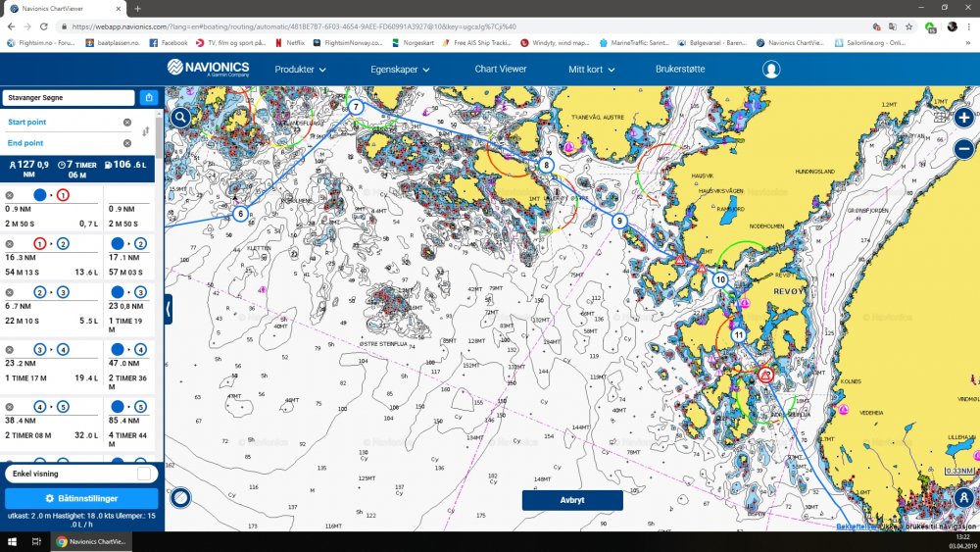
Task: Click the Avbryt button
Action: coord(572,500)
